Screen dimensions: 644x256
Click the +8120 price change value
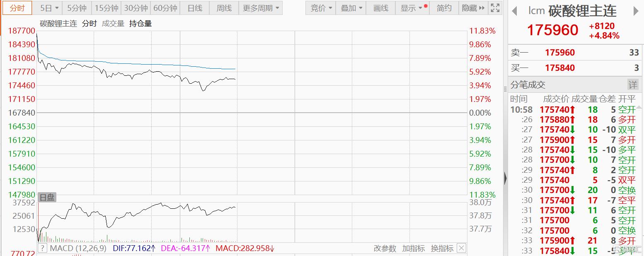pos(602,26)
